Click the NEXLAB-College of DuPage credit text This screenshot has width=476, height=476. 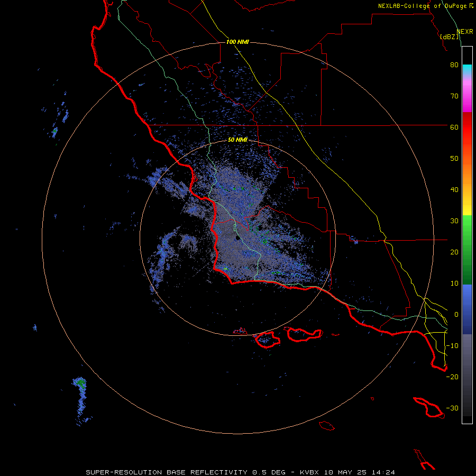click(x=425, y=6)
